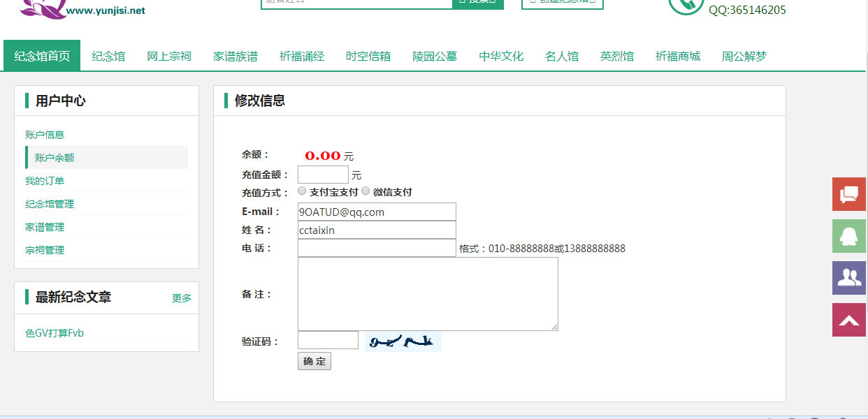Click the purple user group icon
This screenshot has width=868, height=419.
[848, 278]
